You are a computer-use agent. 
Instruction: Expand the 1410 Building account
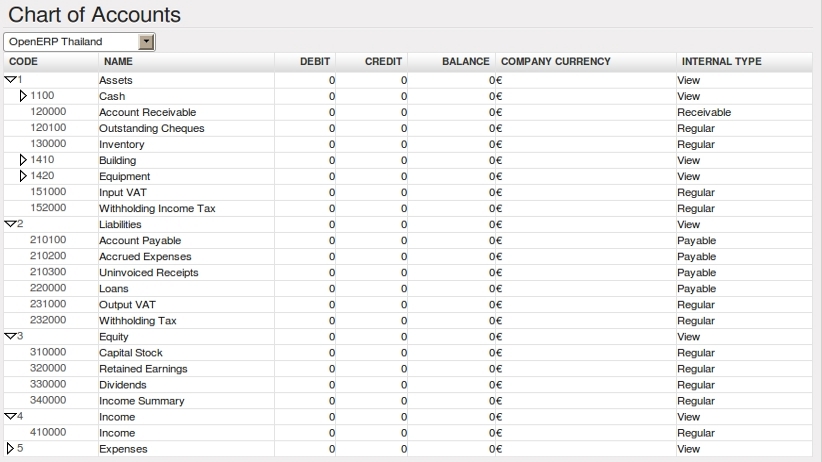(23, 160)
